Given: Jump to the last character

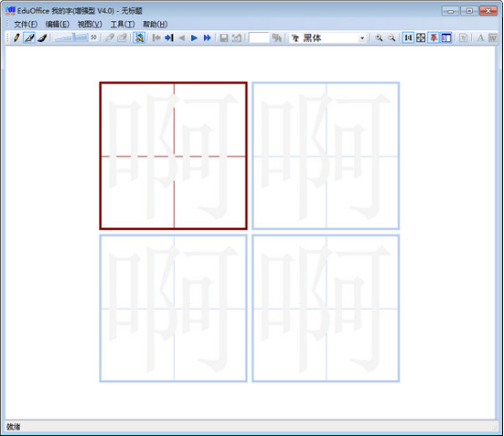Looking at the screenshot, I should pyautogui.click(x=169, y=38).
